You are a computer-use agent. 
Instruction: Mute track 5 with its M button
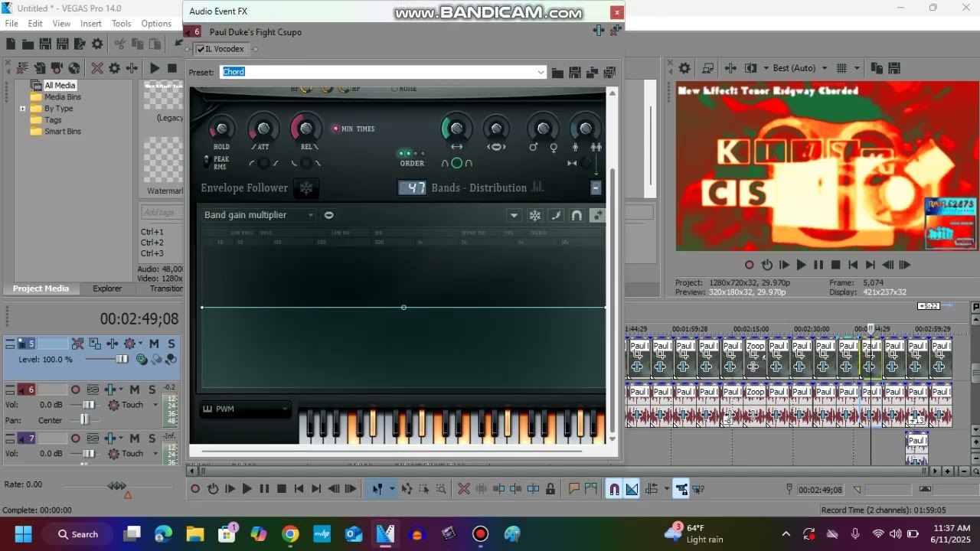(154, 344)
